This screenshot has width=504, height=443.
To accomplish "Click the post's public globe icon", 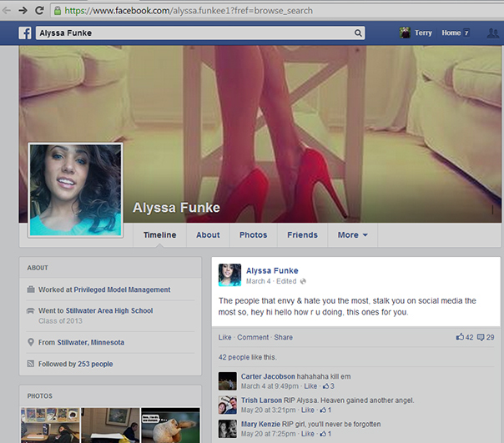I will pyautogui.click(x=303, y=281).
